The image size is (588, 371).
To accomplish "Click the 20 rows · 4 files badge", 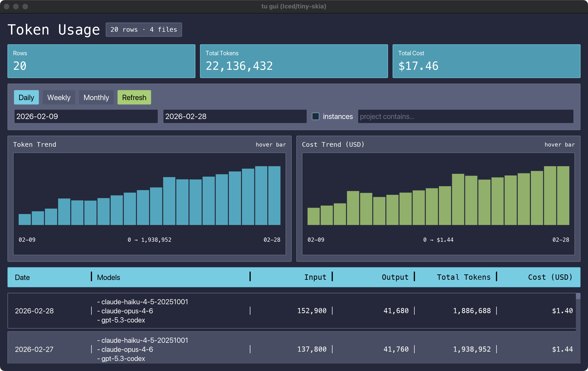I will coord(143,29).
